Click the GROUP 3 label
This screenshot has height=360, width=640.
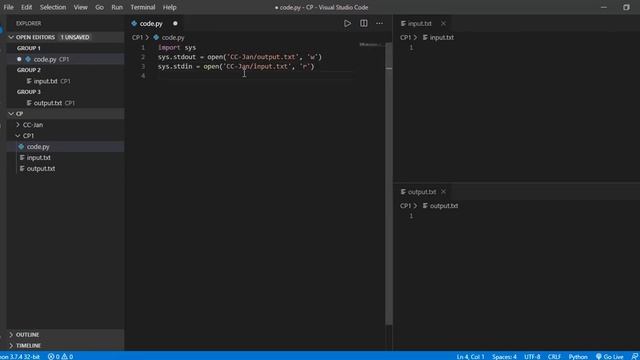[29, 92]
